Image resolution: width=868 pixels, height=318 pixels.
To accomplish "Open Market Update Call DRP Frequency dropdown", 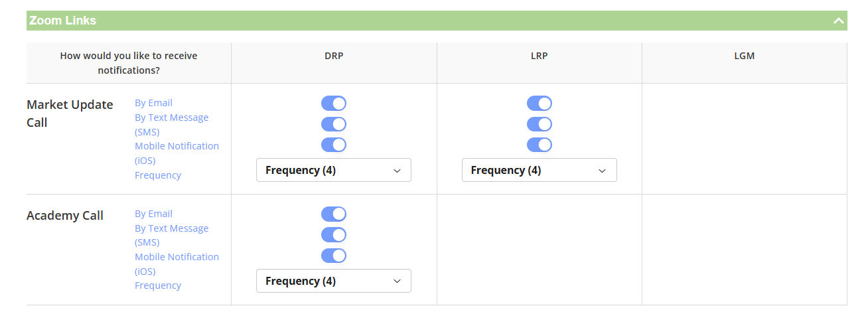I will click(334, 170).
